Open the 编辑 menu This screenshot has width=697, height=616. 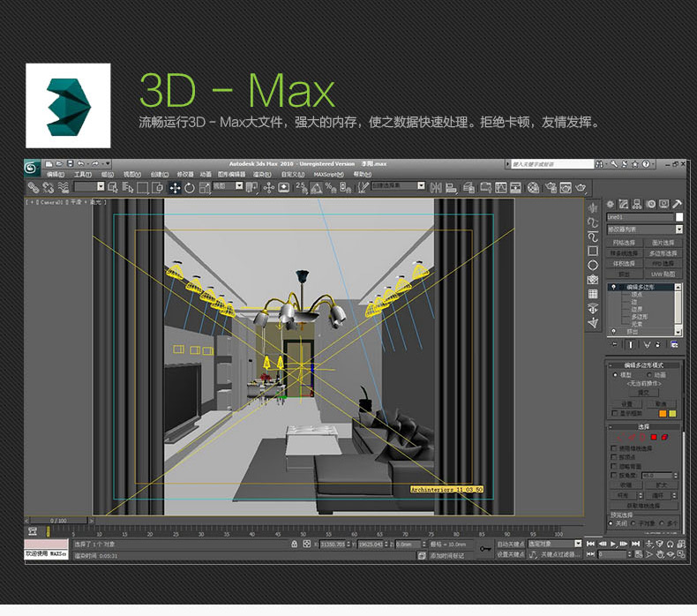point(55,175)
